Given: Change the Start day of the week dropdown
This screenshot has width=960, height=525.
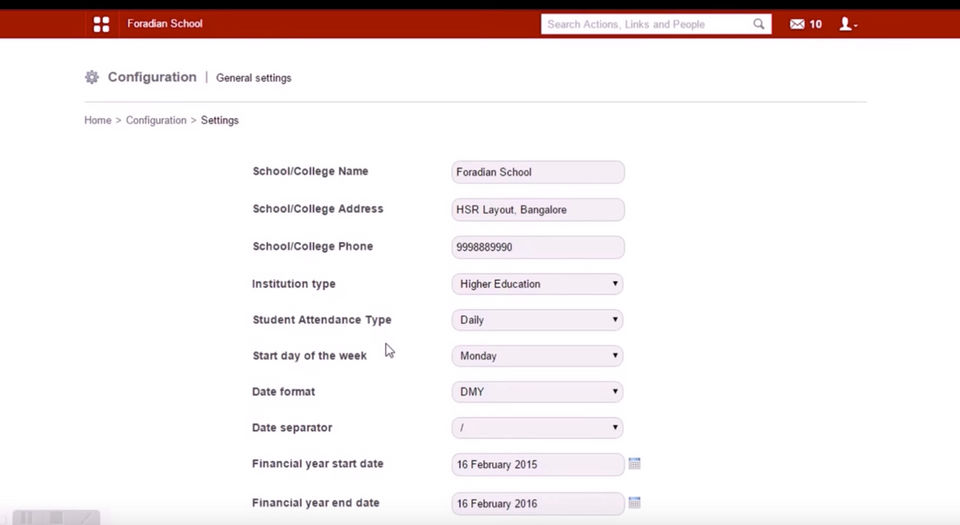Looking at the screenshot, I should pyautogui.click(x=537, y=356).
